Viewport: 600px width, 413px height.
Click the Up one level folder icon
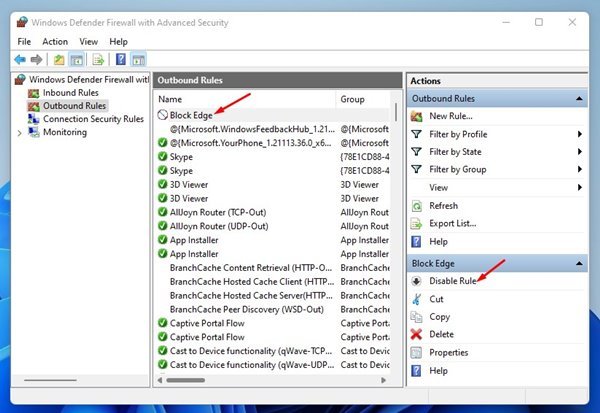[59, 60]
